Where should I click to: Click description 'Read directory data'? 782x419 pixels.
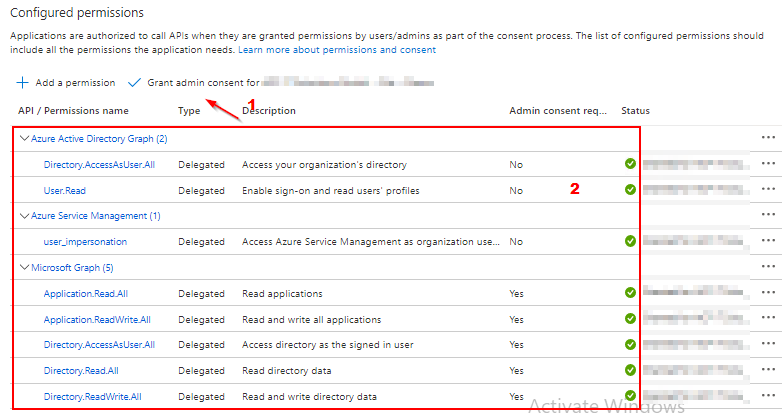click(287, 371)
